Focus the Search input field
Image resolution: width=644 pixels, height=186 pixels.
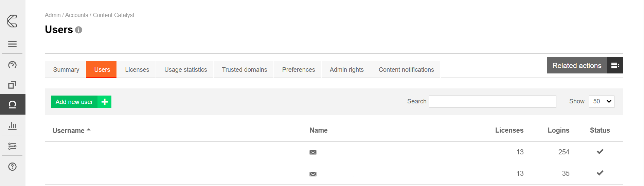tap(492, 102)
